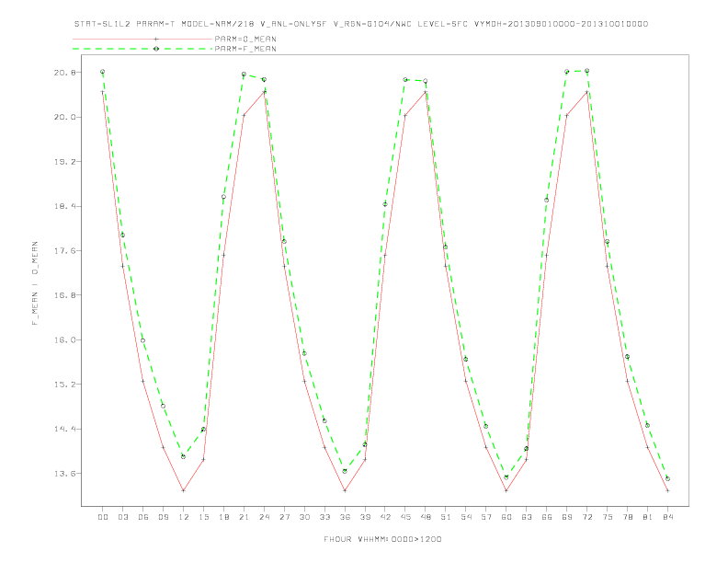Image resolution: width=728 pixels, height=563 pixels.
Task: Select the PARM=O_MEAN legend label
Action: (245, 39)
